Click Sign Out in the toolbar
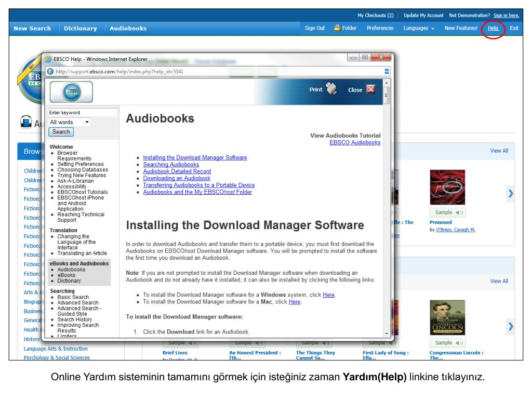 pyautogui.click(x=314, y=28)
